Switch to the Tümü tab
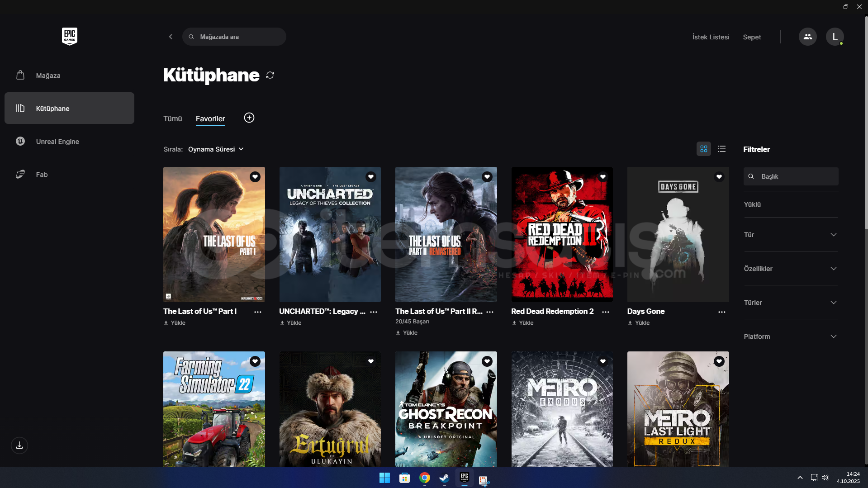 [x=173, y=118]
